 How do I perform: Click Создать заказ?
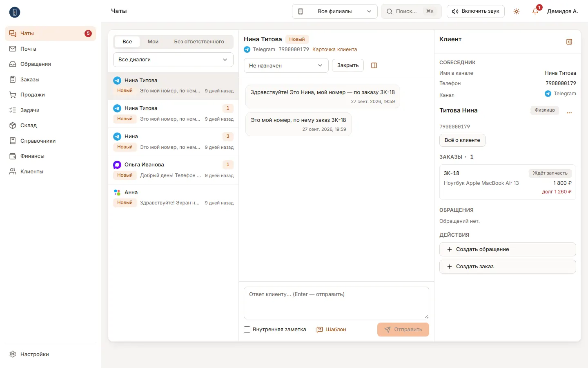pyautogui.click(x=508, y=267)
